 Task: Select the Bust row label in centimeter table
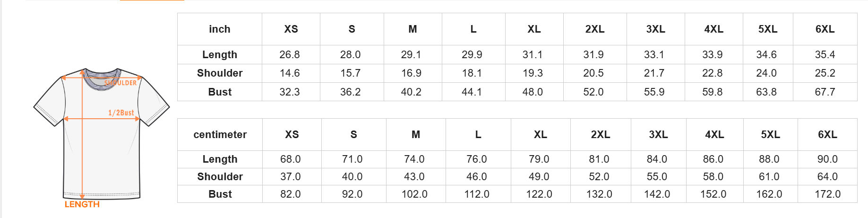(220, 194)
